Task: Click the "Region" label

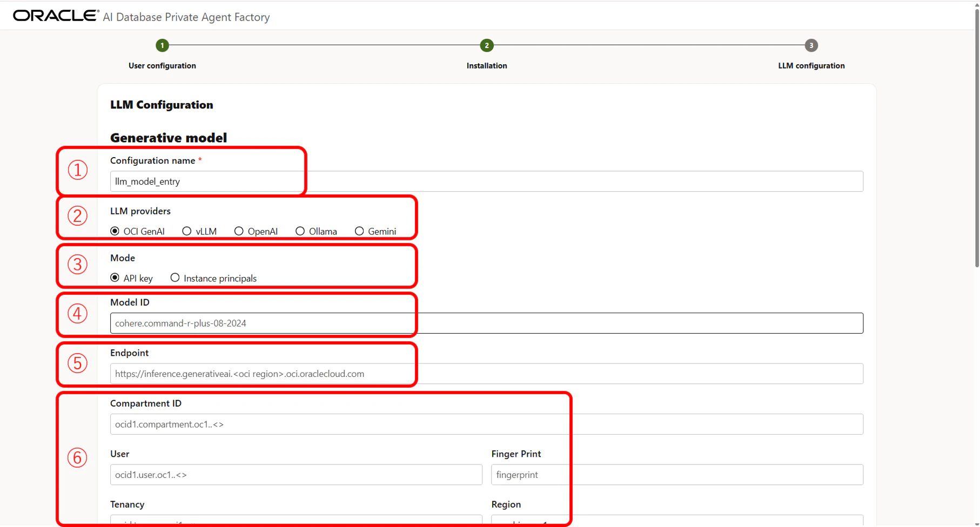Action: [x=506, y=505]
